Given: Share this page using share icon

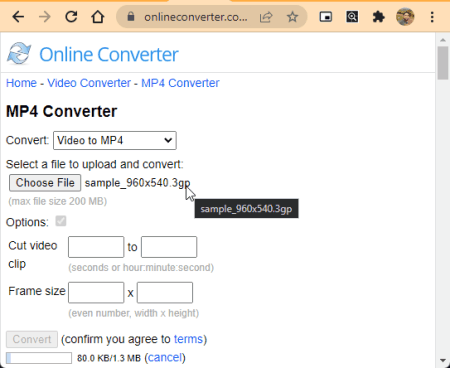Looking at the screenshot, I should 266,17.
